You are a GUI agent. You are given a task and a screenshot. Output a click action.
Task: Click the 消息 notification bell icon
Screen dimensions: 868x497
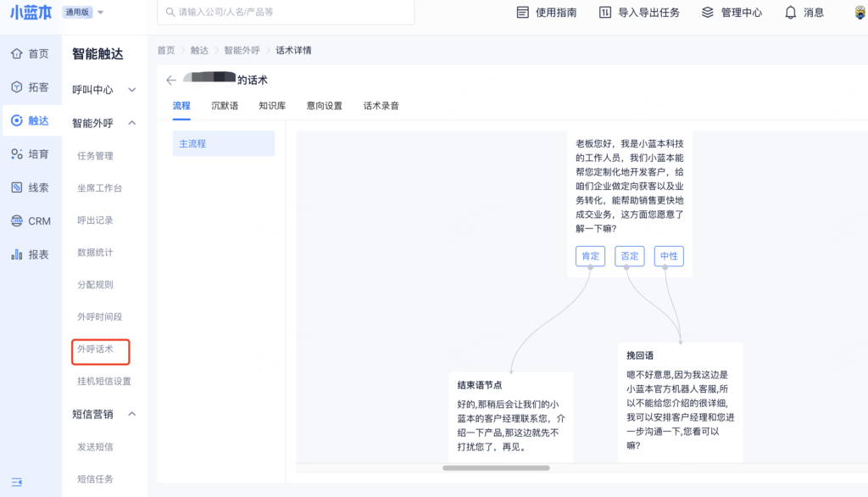(790, 13)
